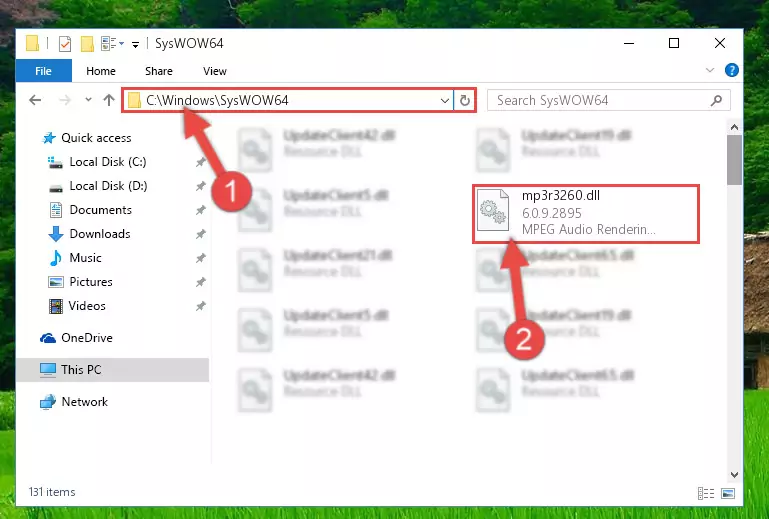Open Local Disk (D:) in sidebar

(97, 186)
